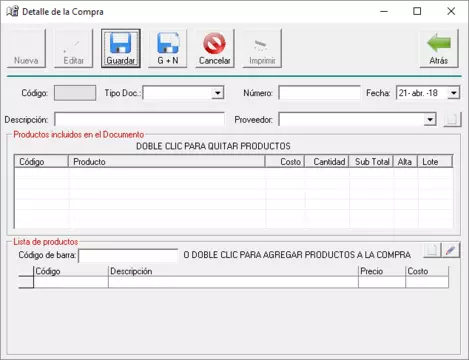Screen dimensions: 469x360
Task: Click the Nueva toolbar button
Action: (x=26, y=48)
